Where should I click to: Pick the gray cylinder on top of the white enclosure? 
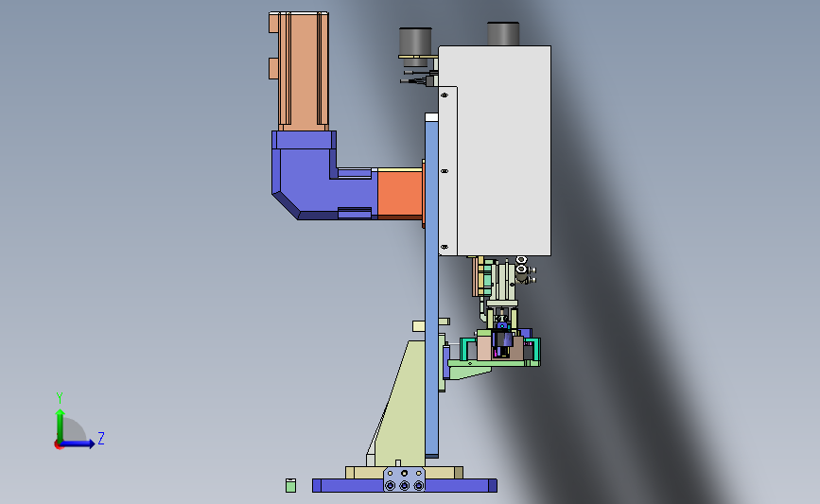(x=503, y=34)
